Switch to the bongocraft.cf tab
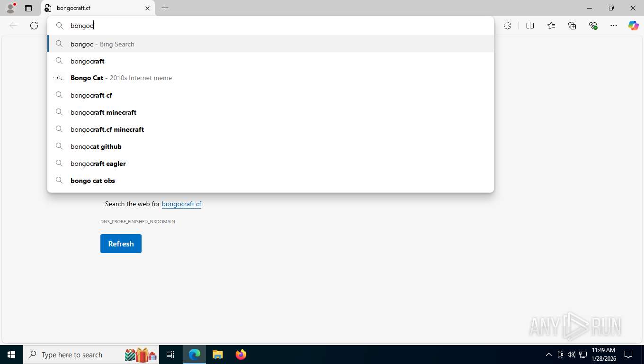Viewport: 644px width, 364px height. tap(98, 8)
